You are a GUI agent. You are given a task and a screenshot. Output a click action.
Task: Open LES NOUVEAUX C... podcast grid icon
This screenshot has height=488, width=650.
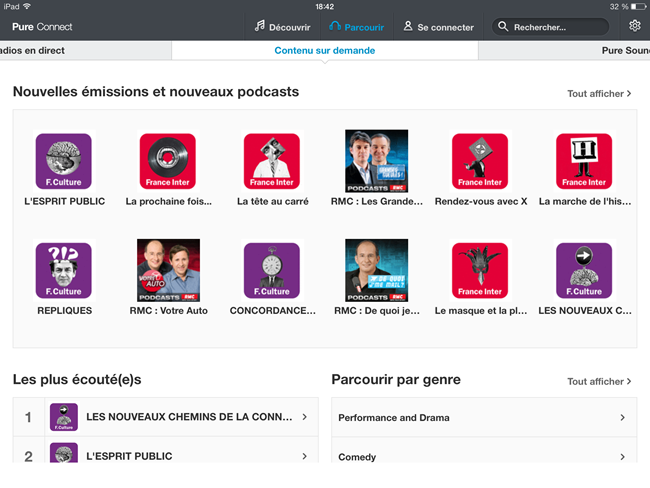pos(584,270)
